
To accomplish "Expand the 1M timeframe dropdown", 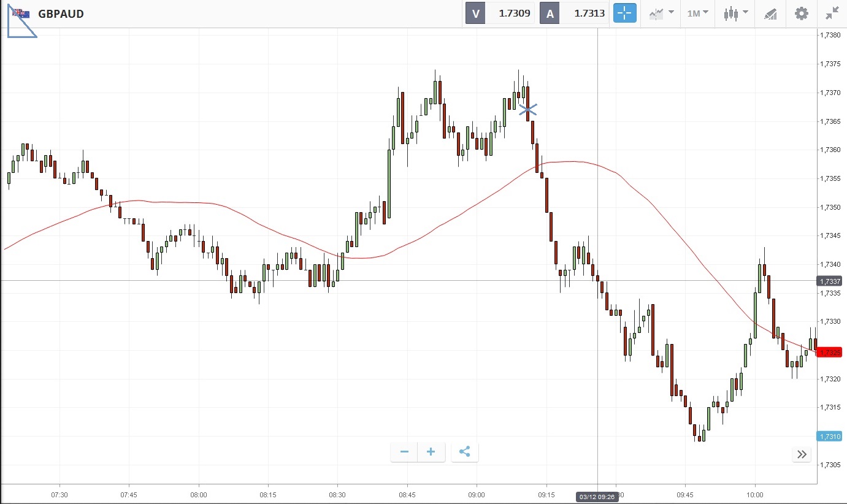I will tap(697, 13).
